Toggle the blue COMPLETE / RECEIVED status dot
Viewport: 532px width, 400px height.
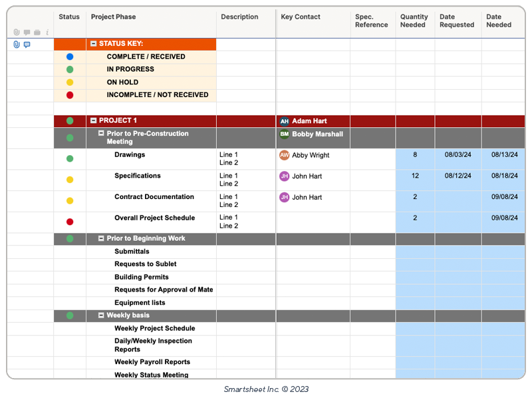pyautogui.click(x=68, y=57)
